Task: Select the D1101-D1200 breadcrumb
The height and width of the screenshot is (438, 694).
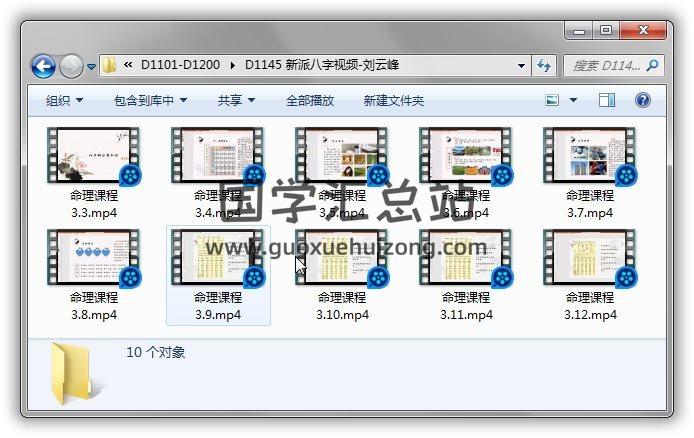Action: pyautogui.click(x=180, y=65)
